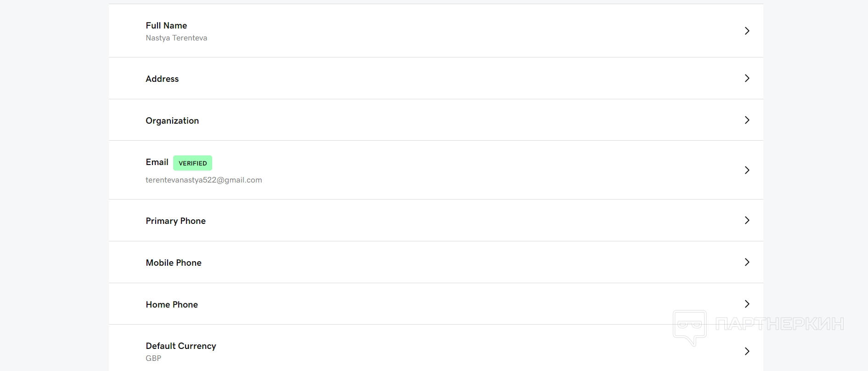Click the green VERIFIED badge
Viewport: 868px width, 371px height.
click(192, 163)
